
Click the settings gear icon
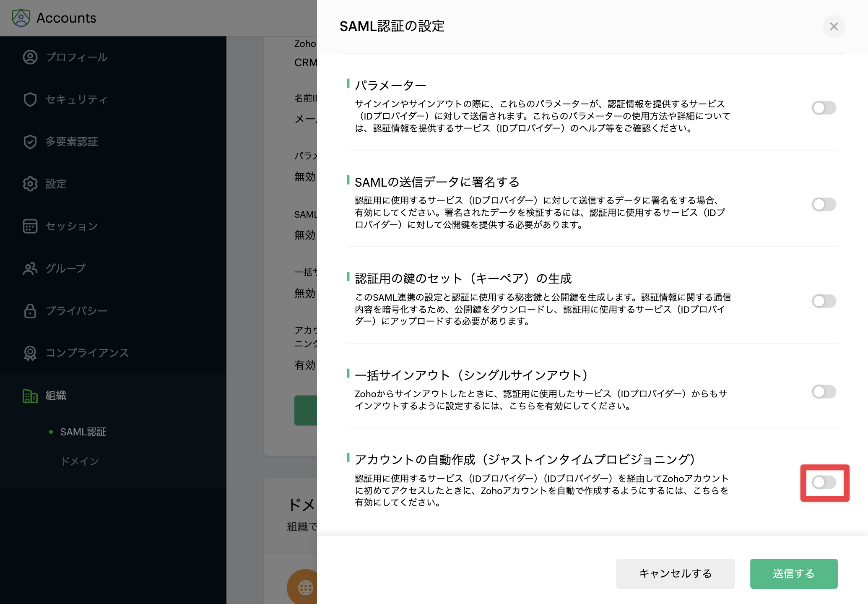point(30,184)
